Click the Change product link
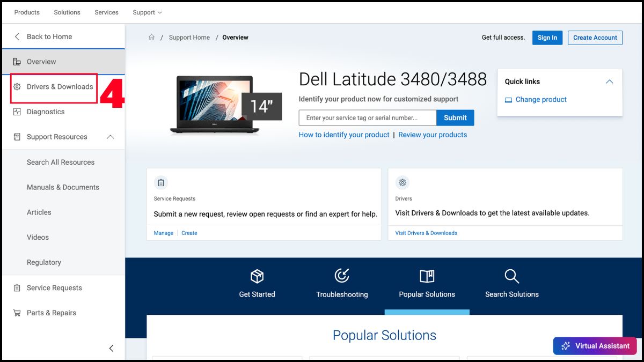The width and height of the screenshot is (644, 362). click(x=541, y=100)
